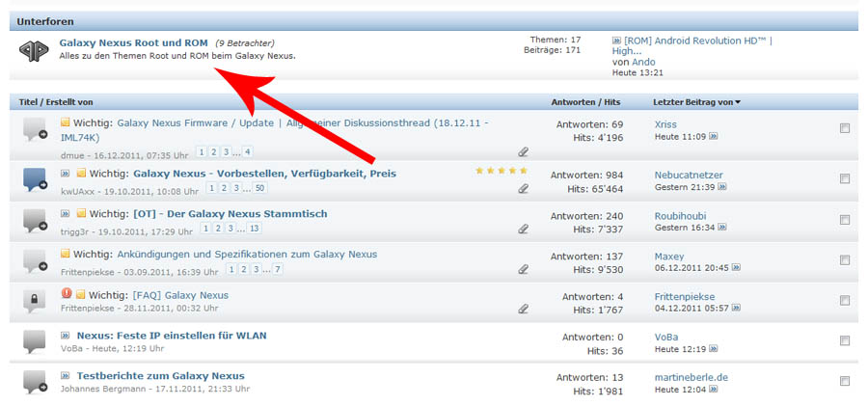Go to page 50 of Vorbestellen thread

pyautogui.click(x=259, y=188)
